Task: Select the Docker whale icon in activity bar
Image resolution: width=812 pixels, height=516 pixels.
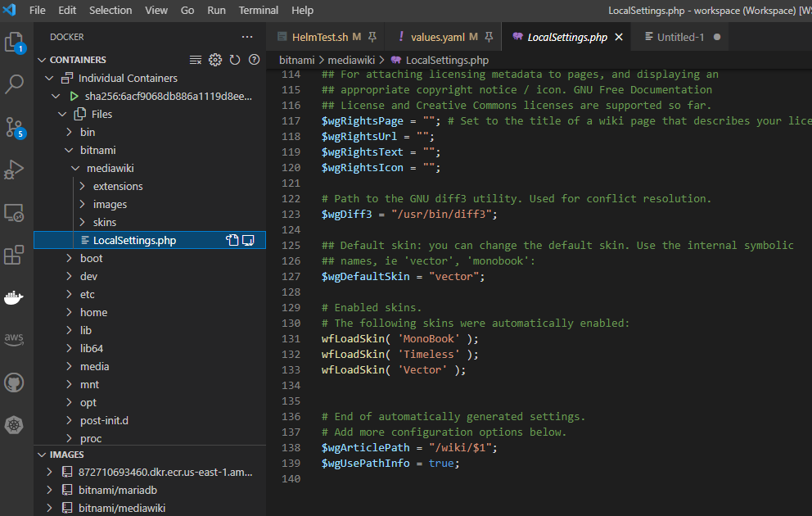Action: 14,297
